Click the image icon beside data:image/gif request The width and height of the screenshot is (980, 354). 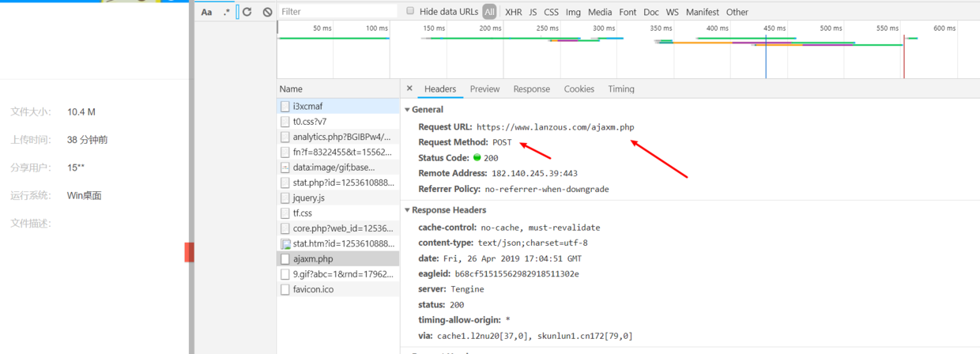pos(285,168)
